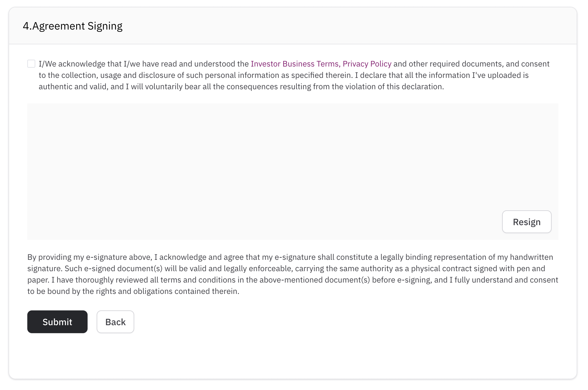Check the box before 'I/We acknowledge'
Screen dimensions: 588x390
pyautogui.click(x=31, y=64)
